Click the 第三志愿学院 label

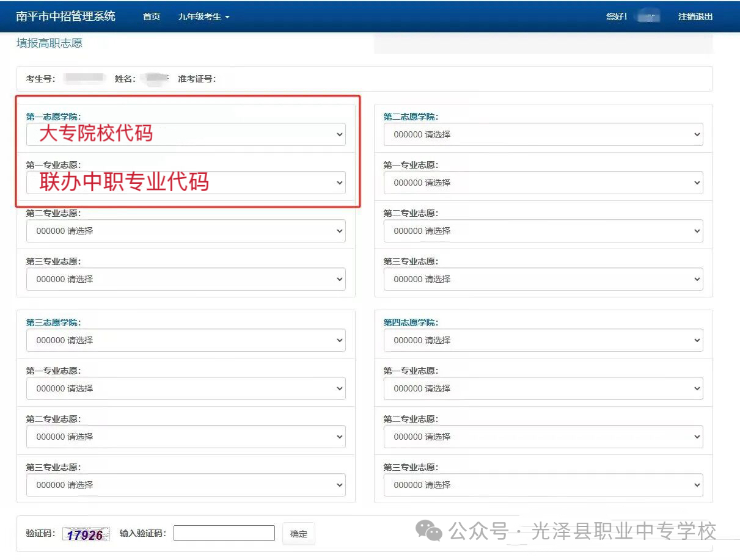(x=54, y=322)
